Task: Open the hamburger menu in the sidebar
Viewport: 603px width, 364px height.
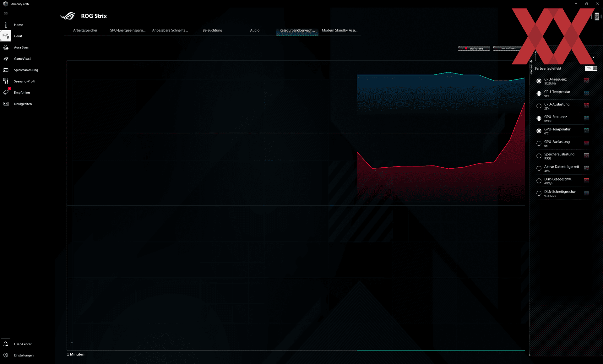Action: click(x=5, y=13)
